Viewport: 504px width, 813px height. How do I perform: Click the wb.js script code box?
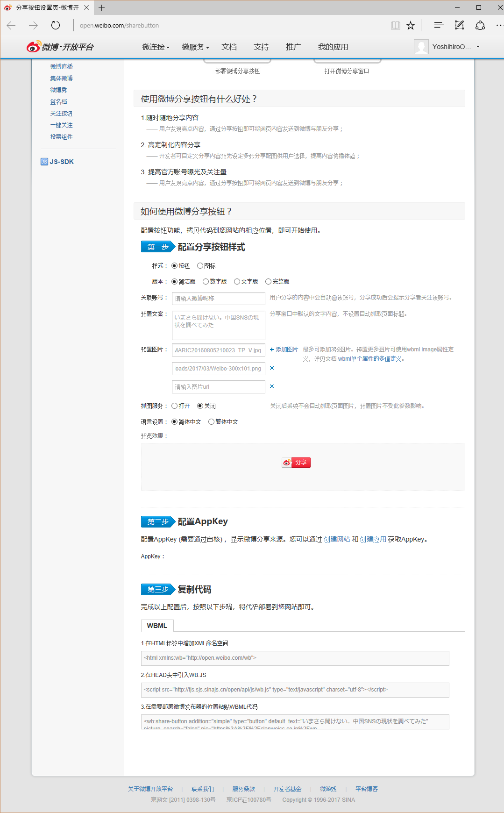coord(295,690)
